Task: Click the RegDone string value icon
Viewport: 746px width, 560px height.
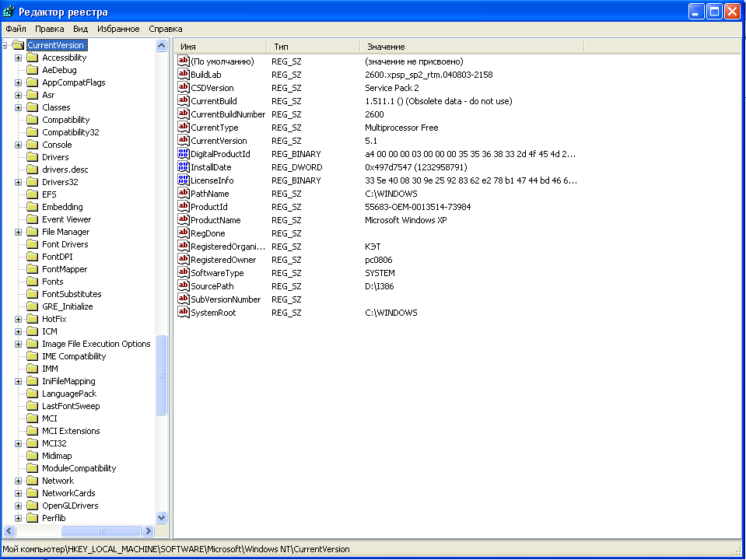Action: [x=183, y=233]
